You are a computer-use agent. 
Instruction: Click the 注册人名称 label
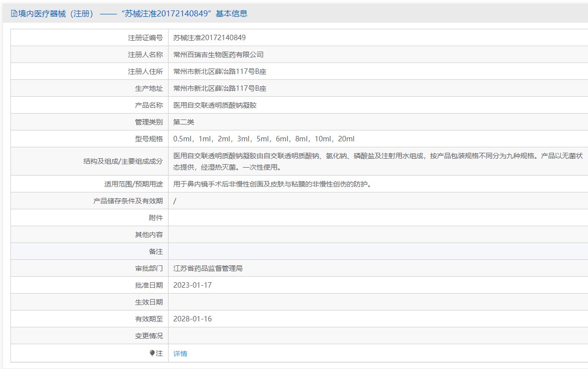(x=145, y=55)
